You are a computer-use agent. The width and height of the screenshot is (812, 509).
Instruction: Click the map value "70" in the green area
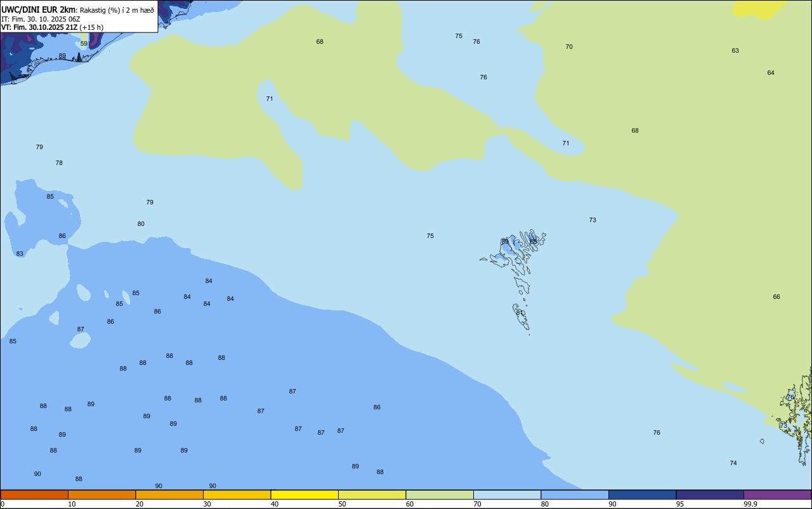coord(569,47)
